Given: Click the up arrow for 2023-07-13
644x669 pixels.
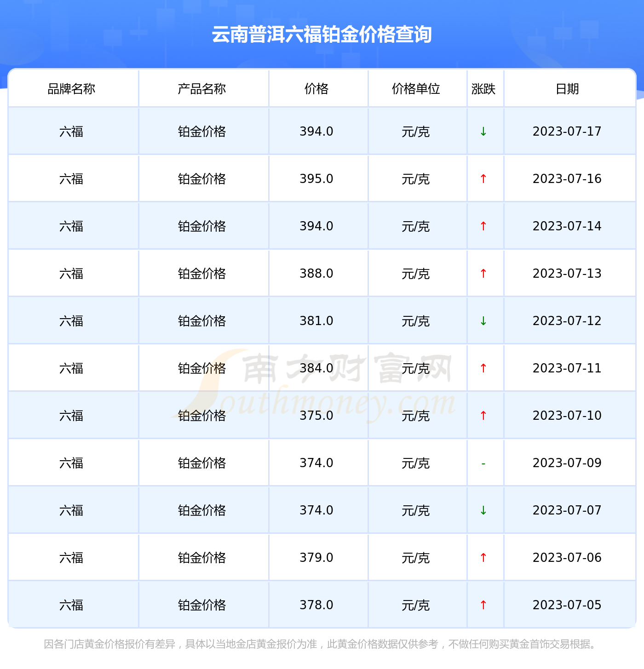Looking at the screenshot, I should pos(483,274).
